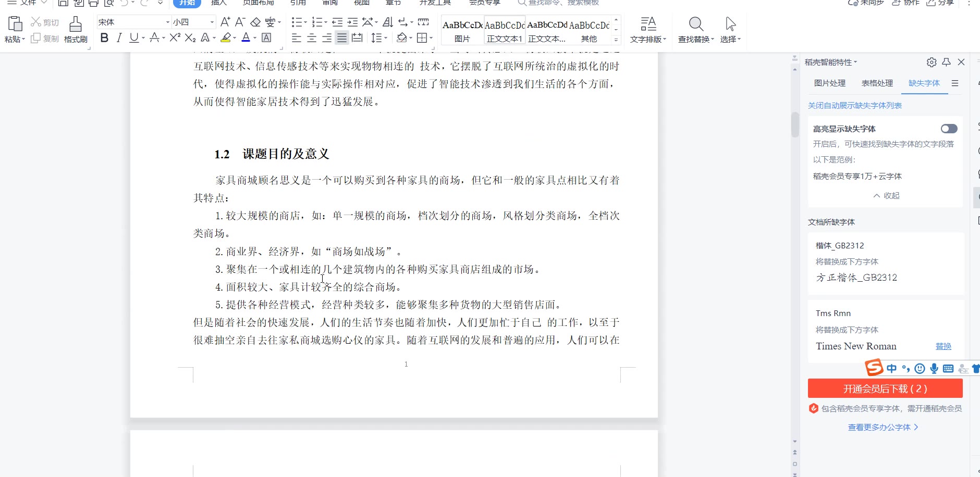Toggle bold formatting

point(104,37)
